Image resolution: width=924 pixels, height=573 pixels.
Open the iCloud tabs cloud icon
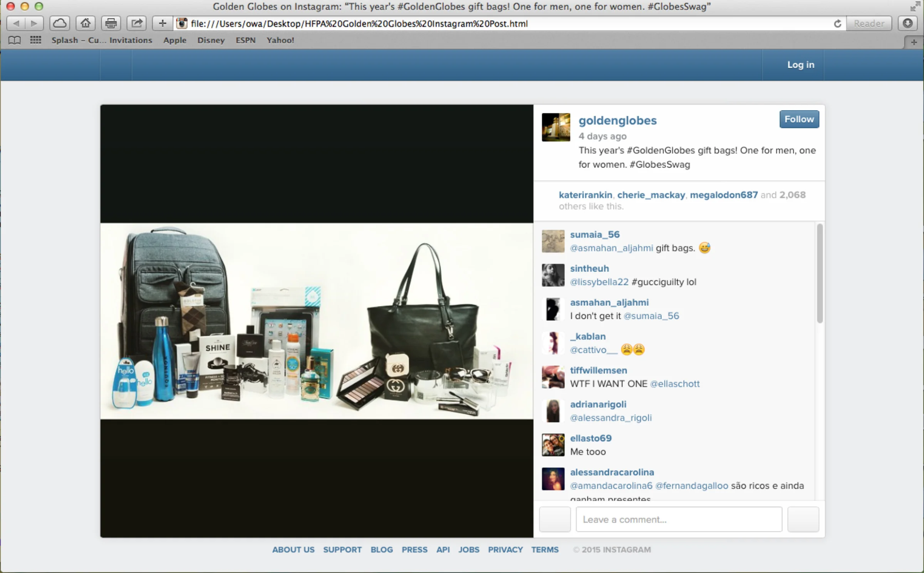coord(60,23)
